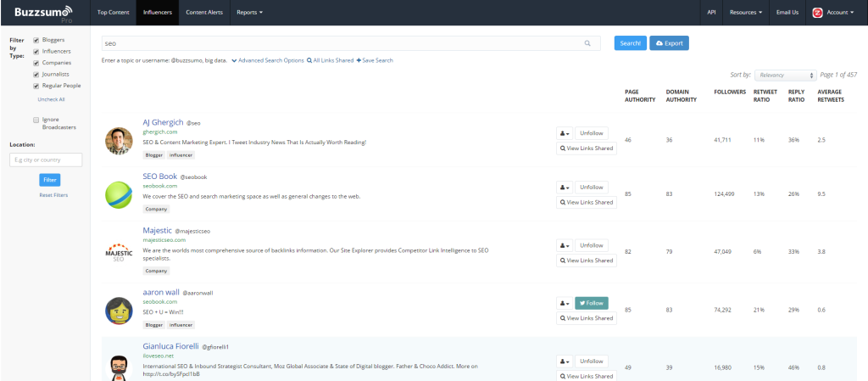Image resolution: width=868 pixels, height=381 pixels.
Task: Open SEO Book green globe avatar
Action: (119, 195)
